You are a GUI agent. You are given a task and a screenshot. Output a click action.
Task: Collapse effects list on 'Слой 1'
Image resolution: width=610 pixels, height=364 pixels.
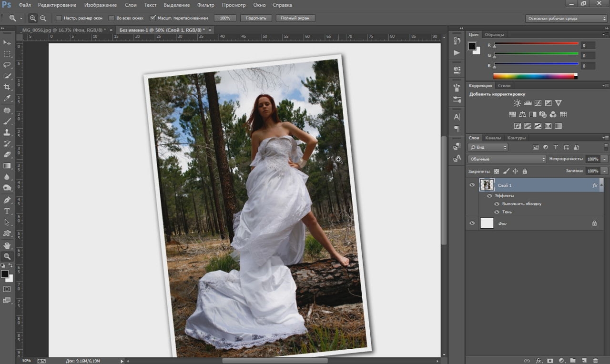601,185
